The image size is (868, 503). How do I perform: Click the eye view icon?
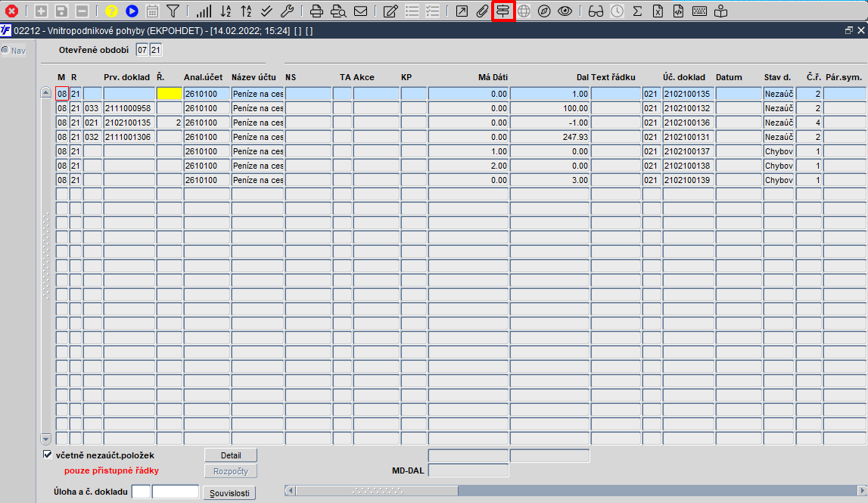565,11
